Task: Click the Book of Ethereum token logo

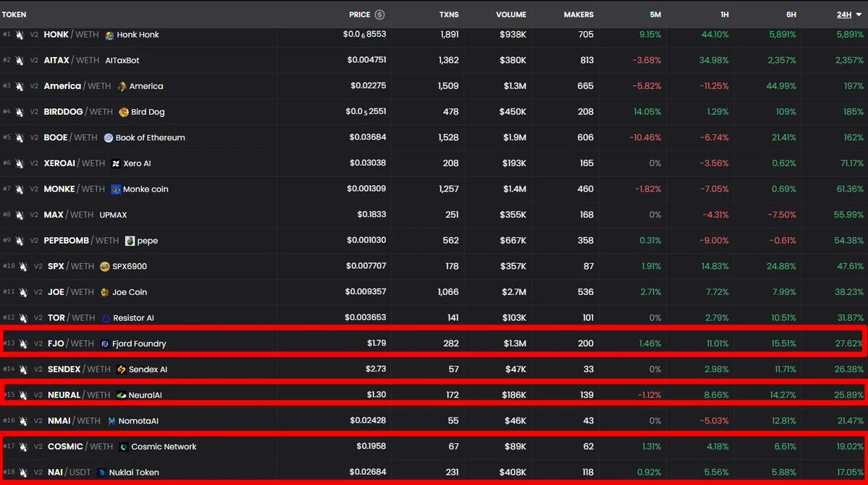Action: 109,137
